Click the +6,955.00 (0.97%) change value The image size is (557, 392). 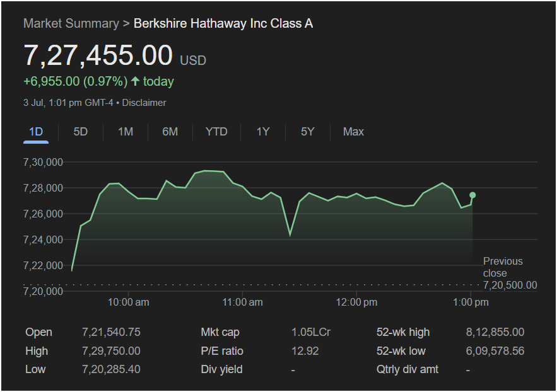(x=75, y=81)
